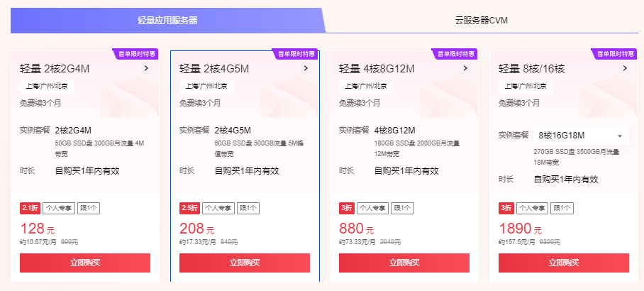
Task: Switch to the 云服务器CVM tab
Action: [482, 20]
